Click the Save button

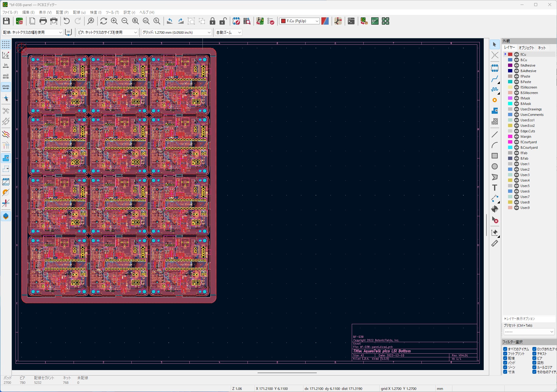[6, 21]
